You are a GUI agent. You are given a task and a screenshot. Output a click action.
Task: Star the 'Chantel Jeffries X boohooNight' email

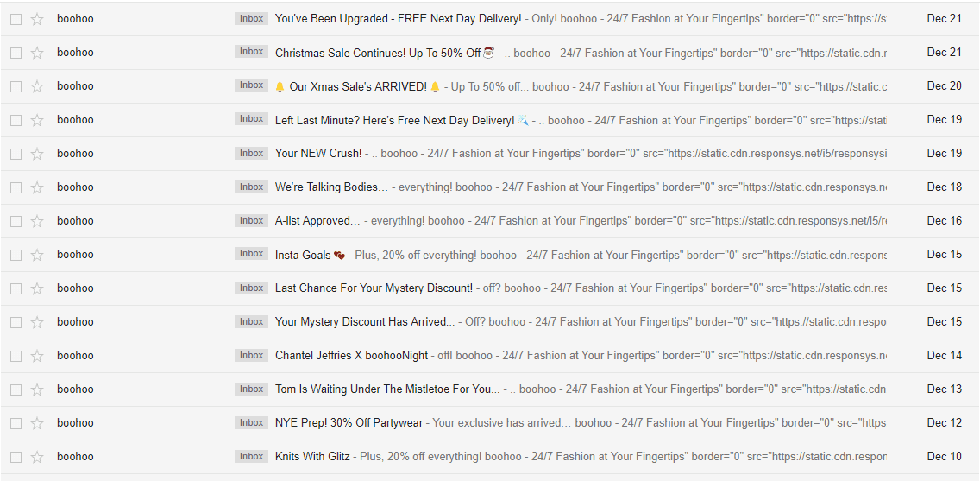(37, 356)
